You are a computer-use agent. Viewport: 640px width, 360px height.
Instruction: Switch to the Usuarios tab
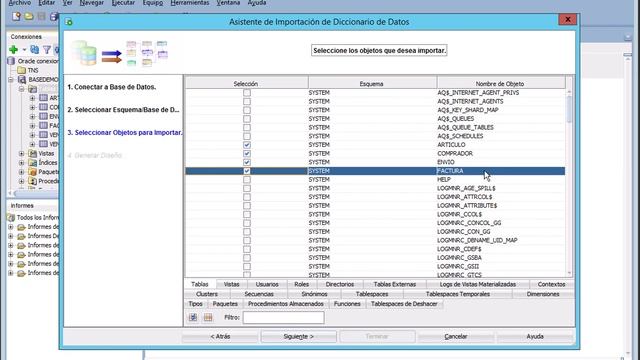pyautogui.click(x=267, y=284)
